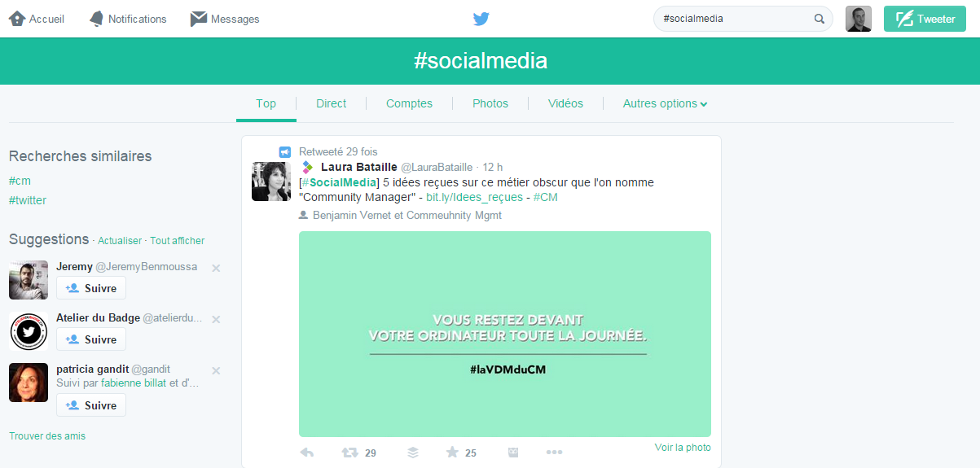Screen dimensions: 980x468
Task: Follow patricia gandit
Action: pos(91,405)
